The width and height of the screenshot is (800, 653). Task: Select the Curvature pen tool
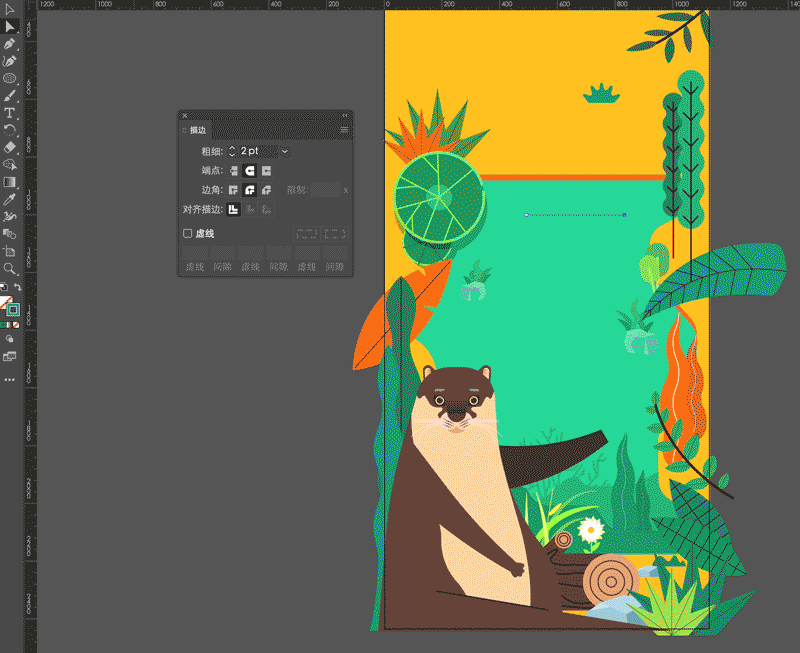9,61
